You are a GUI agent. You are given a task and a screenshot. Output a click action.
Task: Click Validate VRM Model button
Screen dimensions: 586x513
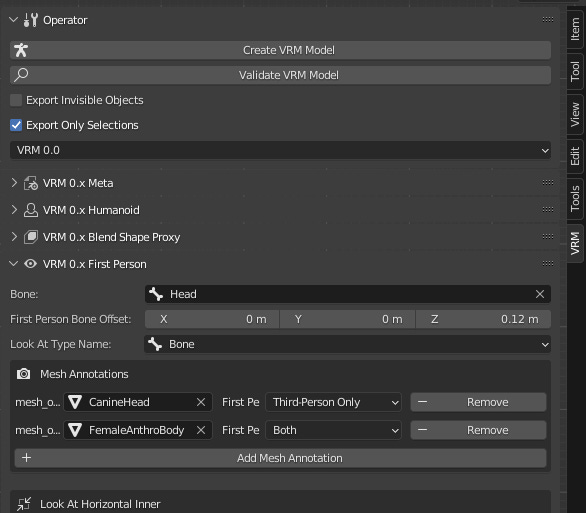click(280, 75)
